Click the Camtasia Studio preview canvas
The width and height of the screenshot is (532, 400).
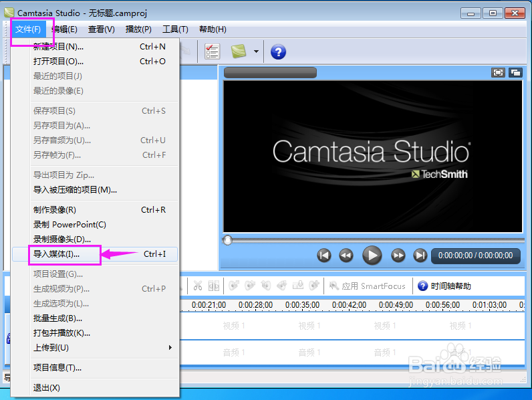372,157
